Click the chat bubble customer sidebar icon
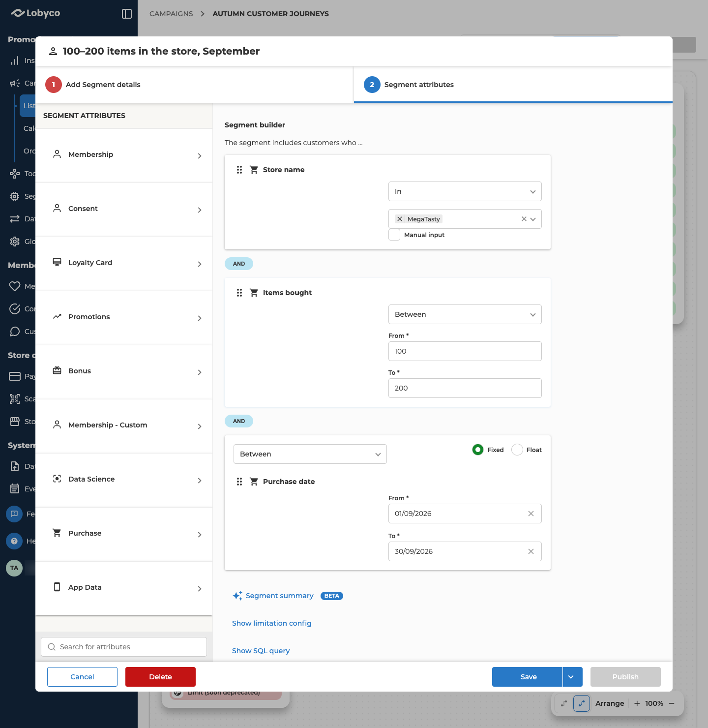Image resolution: width=708 pixels, height=728 pixels. point(15,332)
